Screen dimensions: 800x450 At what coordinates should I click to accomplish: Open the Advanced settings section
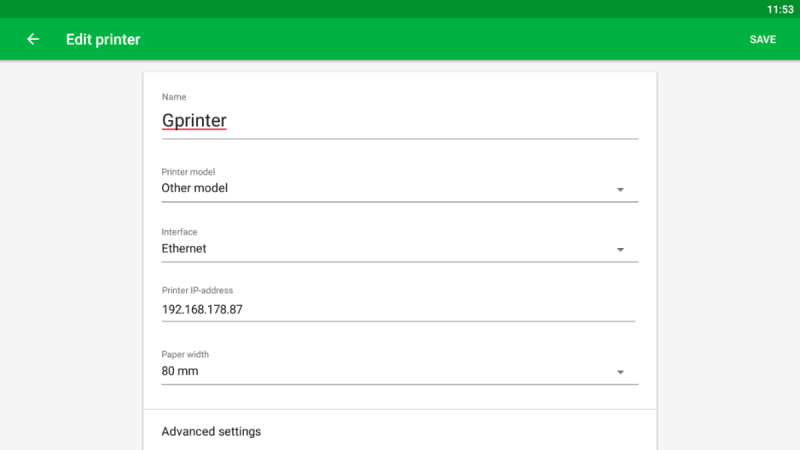pyautogui.click(x=211, y=432)
